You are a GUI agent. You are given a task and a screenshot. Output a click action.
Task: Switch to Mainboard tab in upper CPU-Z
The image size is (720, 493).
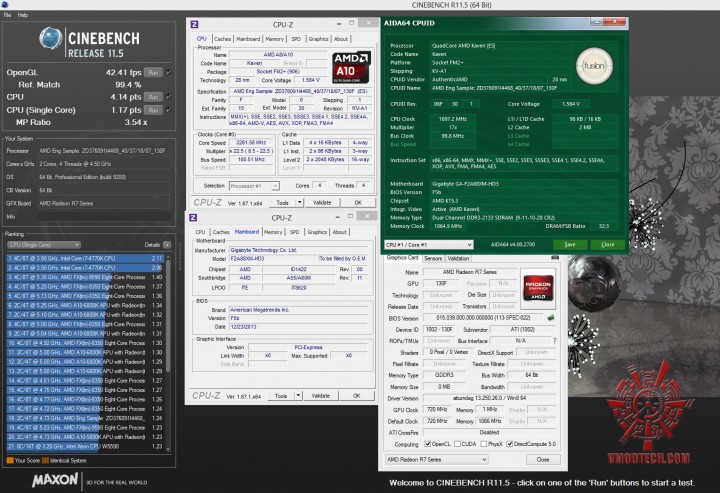(x=248, y=39)
